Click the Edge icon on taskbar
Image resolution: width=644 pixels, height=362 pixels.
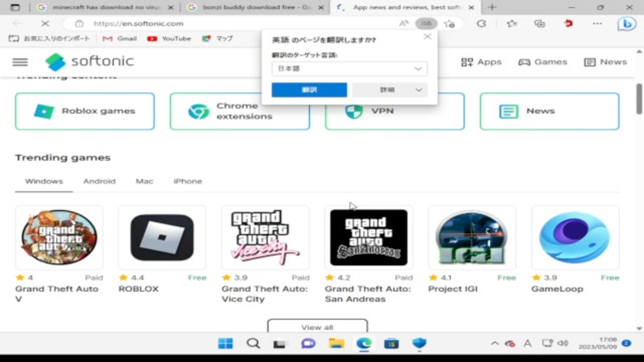[364, 343]
